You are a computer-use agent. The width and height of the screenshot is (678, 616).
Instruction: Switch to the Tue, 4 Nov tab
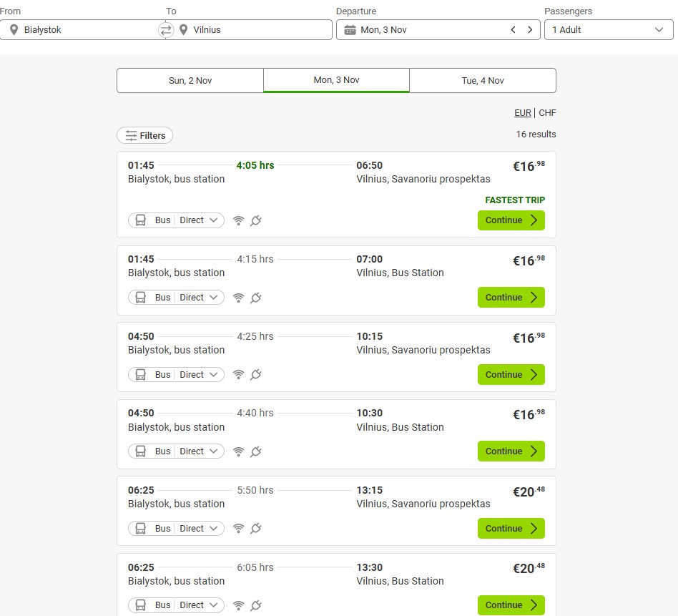pos(483,81)
